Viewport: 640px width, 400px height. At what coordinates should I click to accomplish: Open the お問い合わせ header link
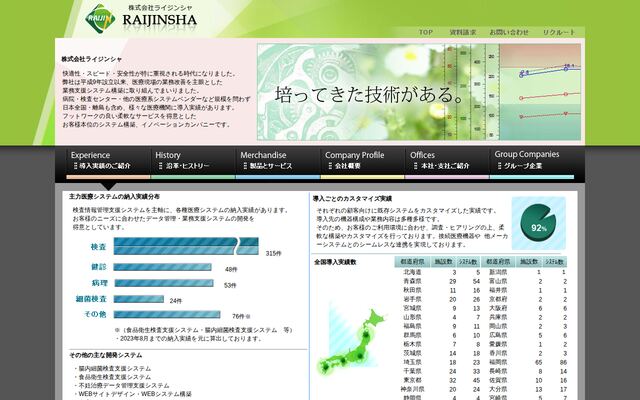[509, 32]
